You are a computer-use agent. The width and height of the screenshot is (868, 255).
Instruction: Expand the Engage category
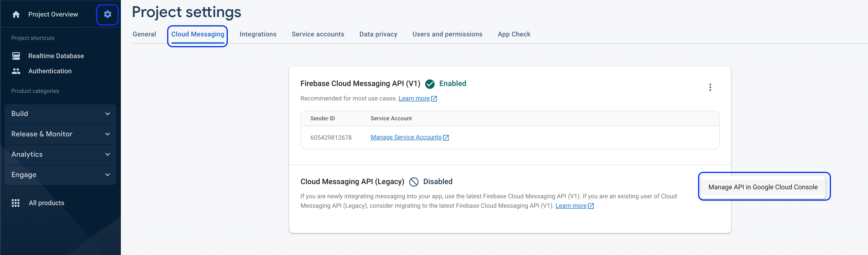click(x=60, y=175)
